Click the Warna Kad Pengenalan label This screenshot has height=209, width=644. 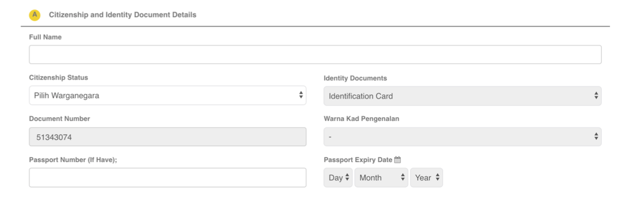pyautogui.click(x=361, y=119)
